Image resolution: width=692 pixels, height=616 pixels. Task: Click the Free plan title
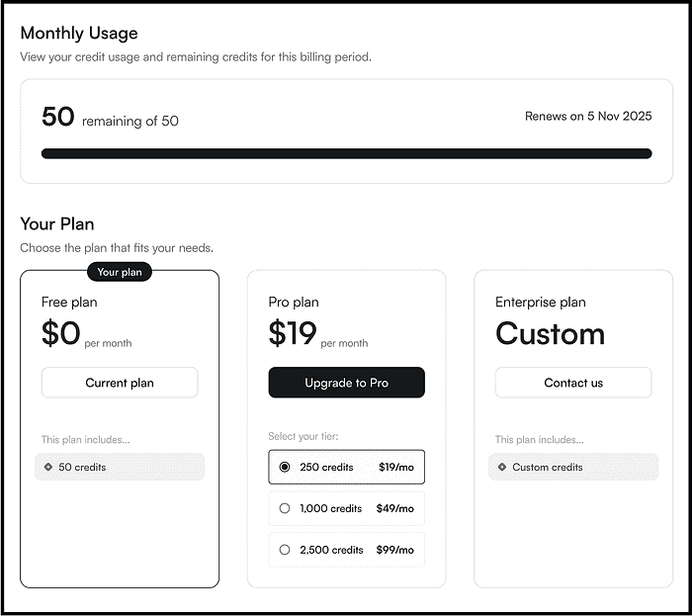69,302
